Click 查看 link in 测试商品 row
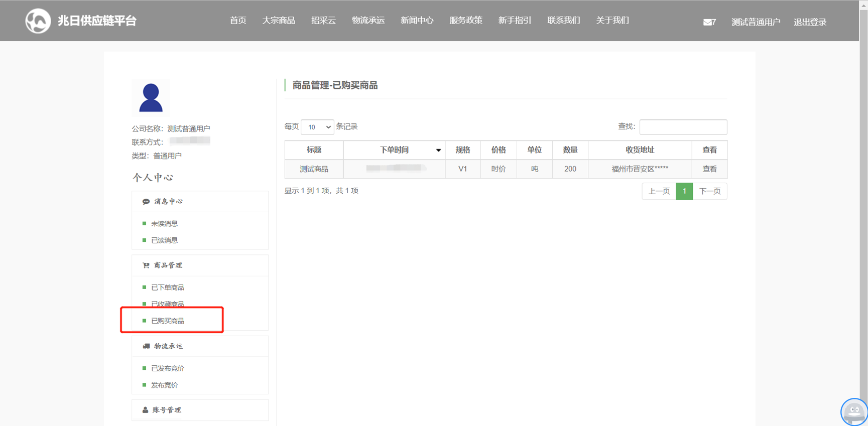This screenshot has height=426, width=868. [x=709, y=169]
